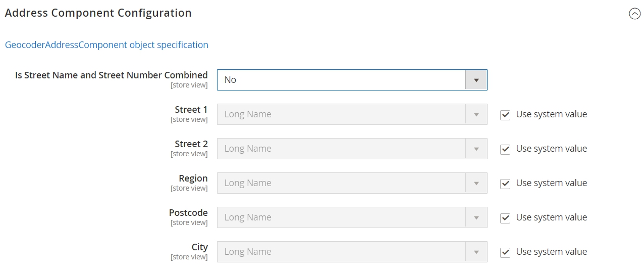This screenshot has height=270, width=644.
Task: Click the Postcode dropdown arrow icon
Action: click(476, 217)
